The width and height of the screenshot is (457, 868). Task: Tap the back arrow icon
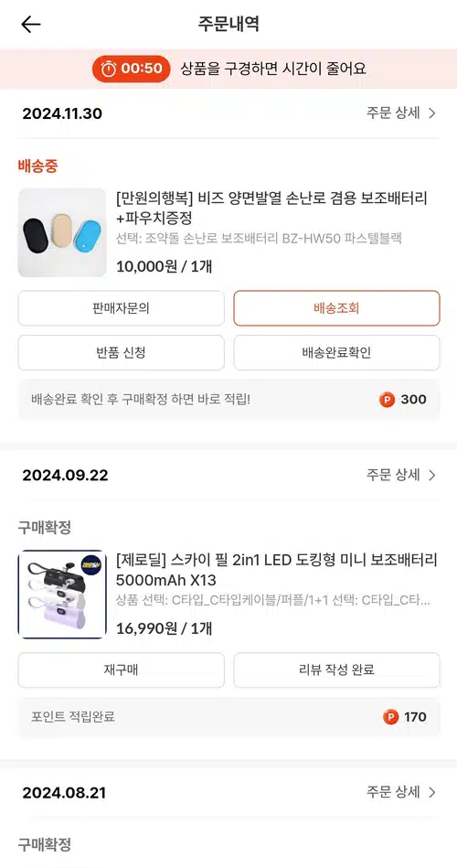click(x=31, y=25)
